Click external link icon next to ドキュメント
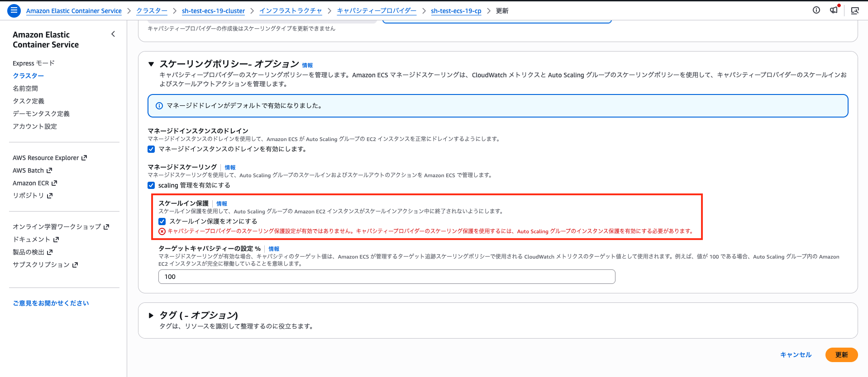 56,240
